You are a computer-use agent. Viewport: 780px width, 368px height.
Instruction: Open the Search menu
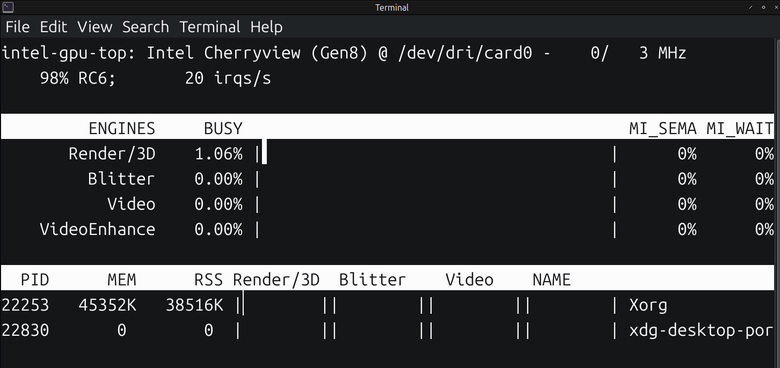145,27
